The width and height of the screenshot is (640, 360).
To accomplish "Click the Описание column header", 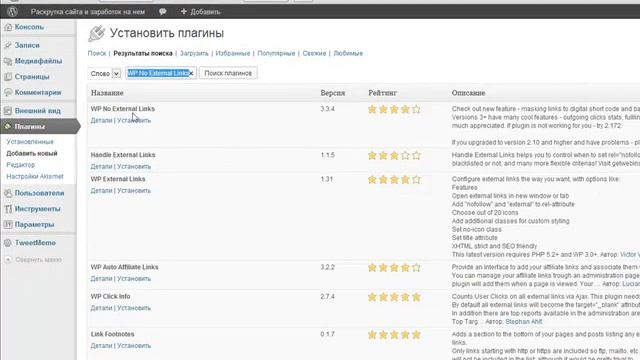I will tap(468, 93).
